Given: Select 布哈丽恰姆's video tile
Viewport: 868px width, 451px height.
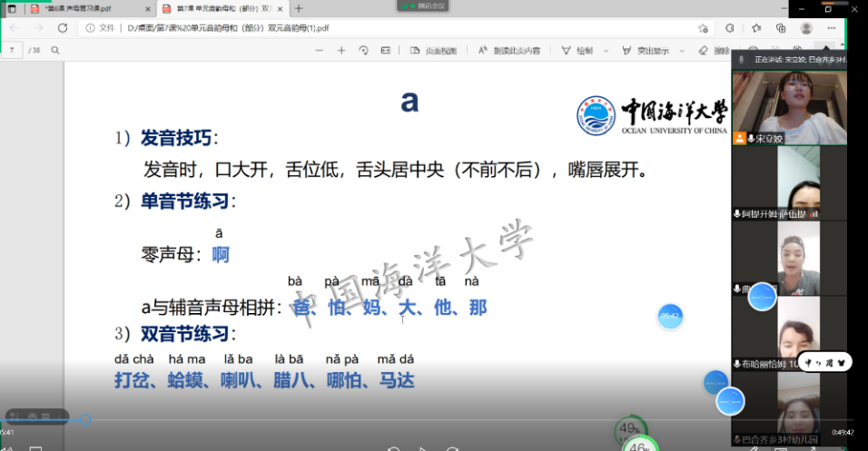Looking at the screenshot, I should tap(789, 333).
